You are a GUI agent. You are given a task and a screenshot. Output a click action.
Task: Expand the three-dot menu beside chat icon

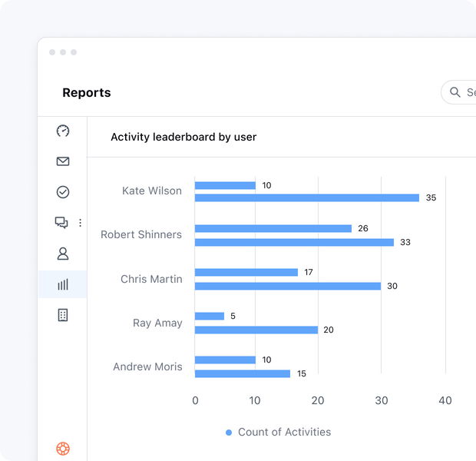pos(80,223)
